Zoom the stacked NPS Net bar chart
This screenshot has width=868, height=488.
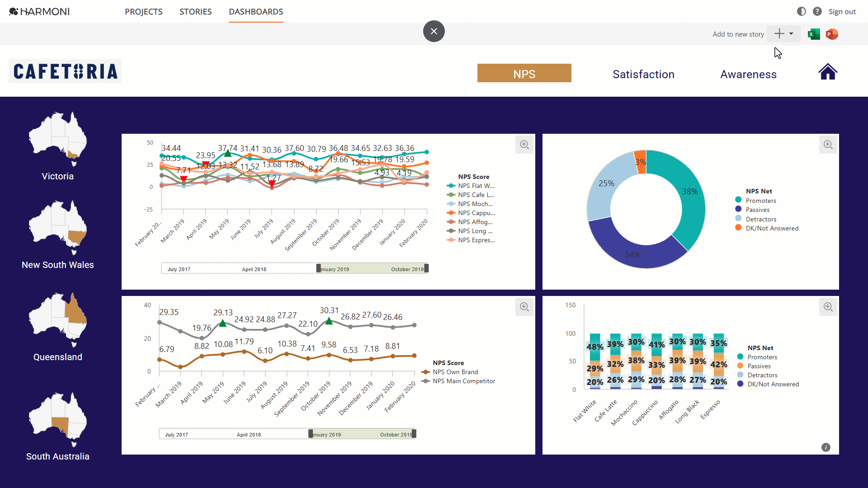coord(828,307)
